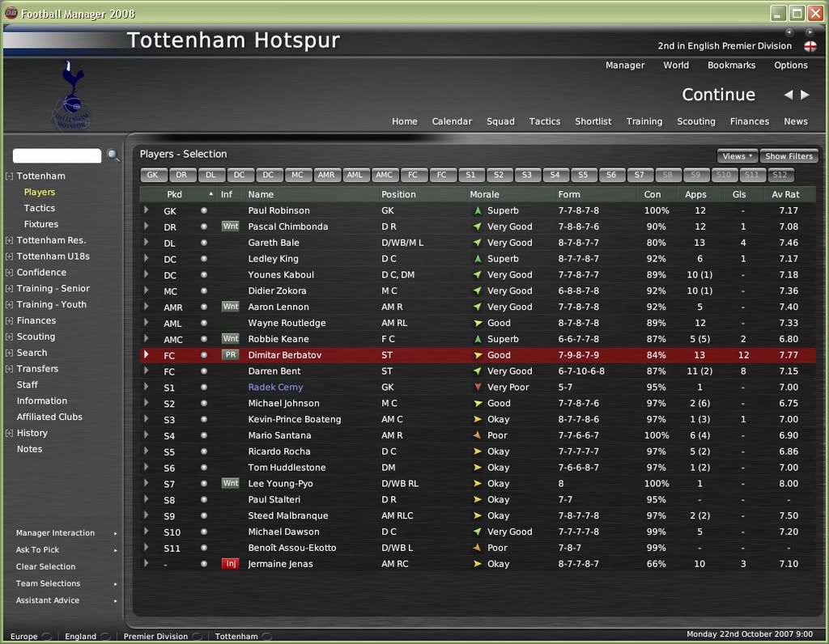Toggle selection dot for Paul Robinson
The width and height of the screenshot is (829, 644).
pyautogui.click(x=203, y=210)
